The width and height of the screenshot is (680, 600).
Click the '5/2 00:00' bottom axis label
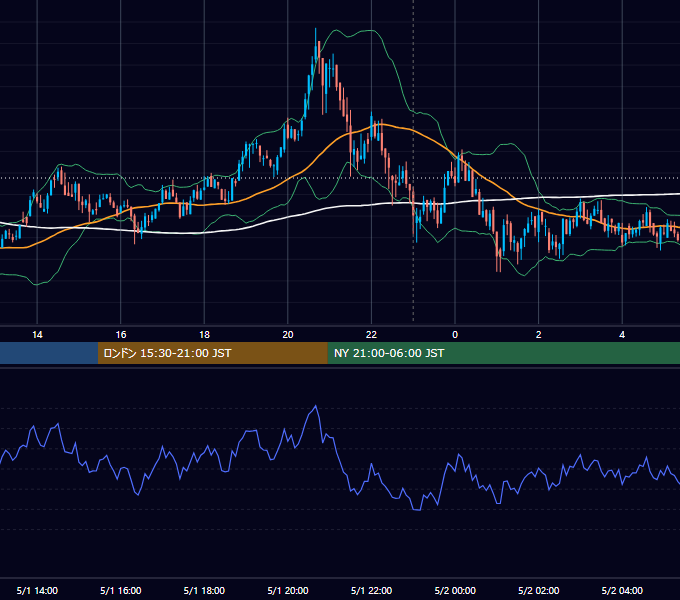pos(455,590)
